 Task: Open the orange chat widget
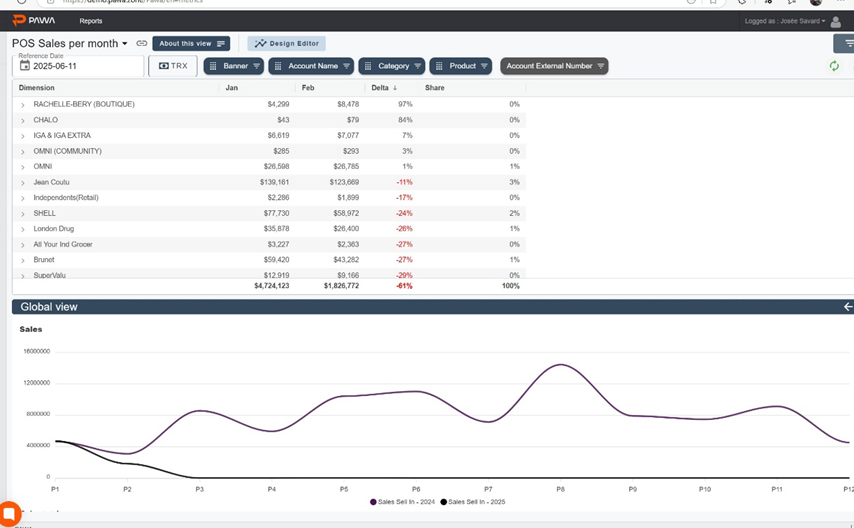click(9, 513)
